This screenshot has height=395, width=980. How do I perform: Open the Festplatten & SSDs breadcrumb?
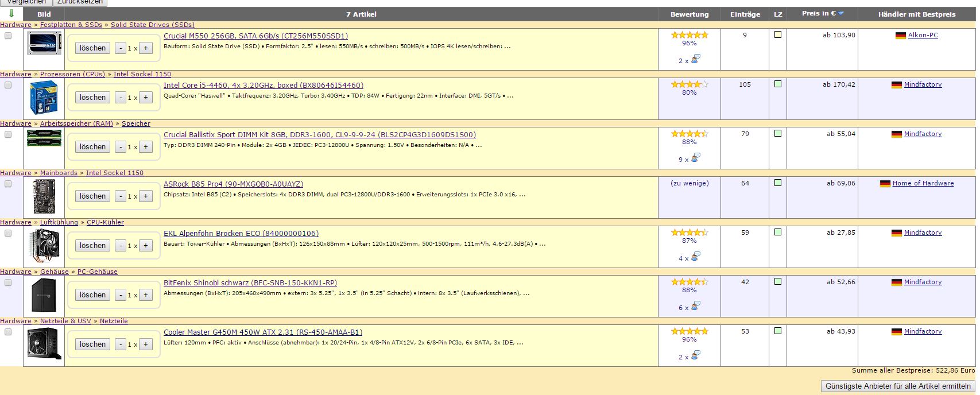(x=71, y=25)
